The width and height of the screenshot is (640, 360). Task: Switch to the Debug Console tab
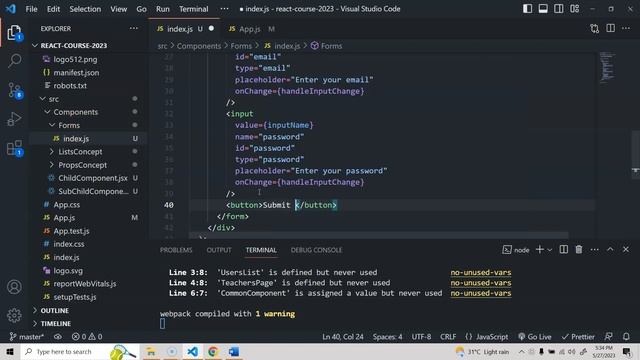[316, 250]
